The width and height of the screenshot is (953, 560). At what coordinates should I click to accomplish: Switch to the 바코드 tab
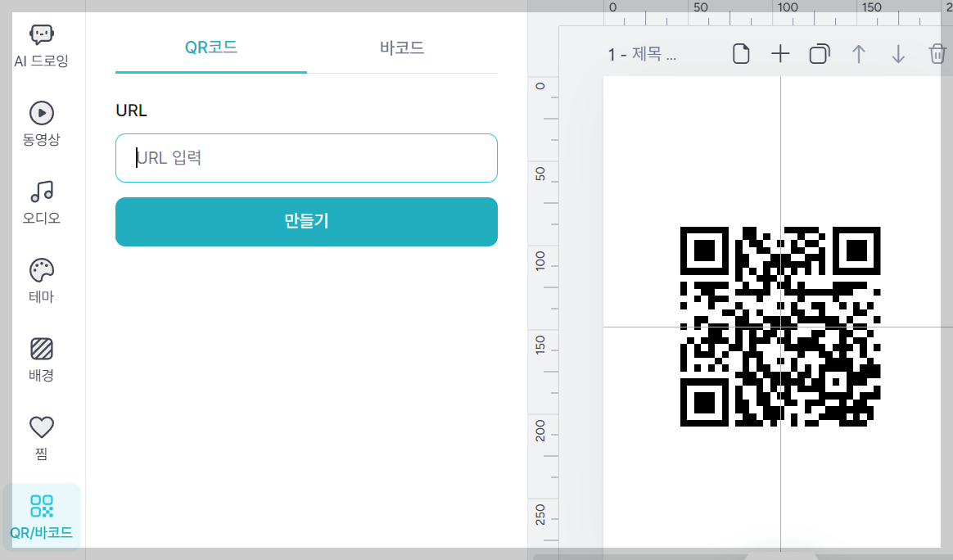click(402, 47)
